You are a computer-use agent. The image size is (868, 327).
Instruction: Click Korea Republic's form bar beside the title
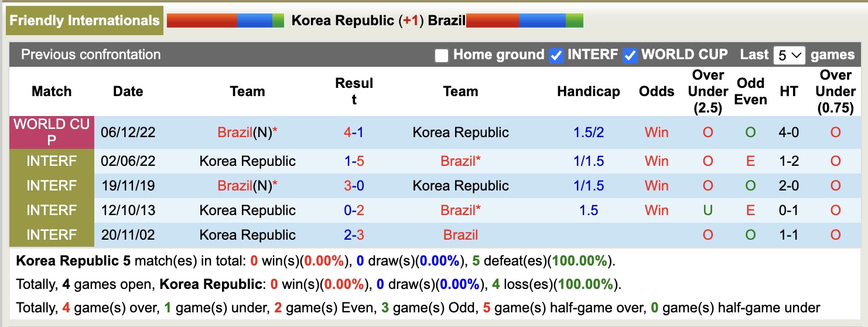pos(225,21)
